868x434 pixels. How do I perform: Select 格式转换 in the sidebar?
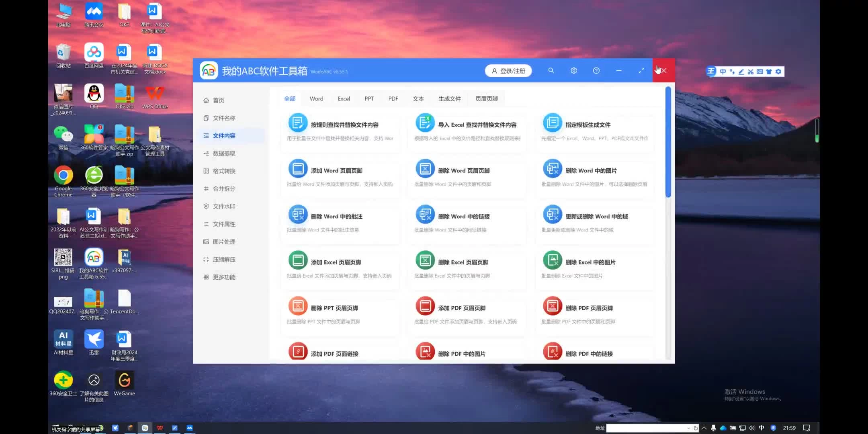tap(224, 171)
